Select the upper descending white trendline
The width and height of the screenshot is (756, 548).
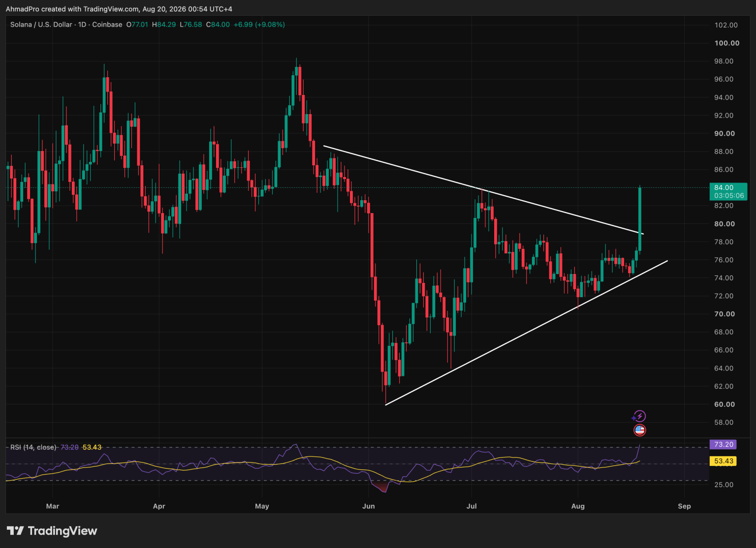click(x=483, y=190)
